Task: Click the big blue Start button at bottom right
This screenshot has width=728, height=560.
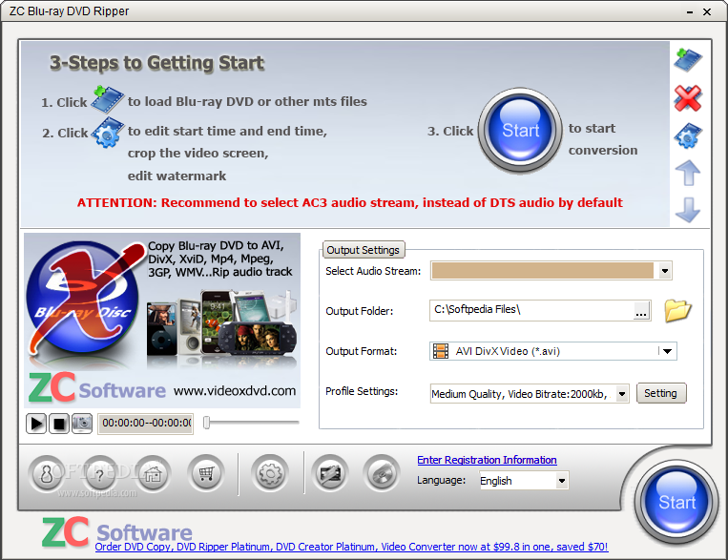Action: [x=676, y=502]
